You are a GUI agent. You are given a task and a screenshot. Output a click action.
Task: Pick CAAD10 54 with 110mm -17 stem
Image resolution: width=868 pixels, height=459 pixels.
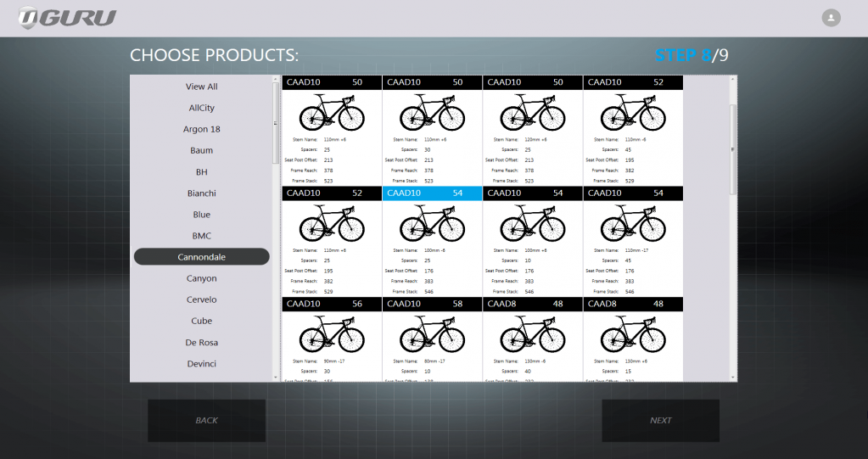coord(632,225)
